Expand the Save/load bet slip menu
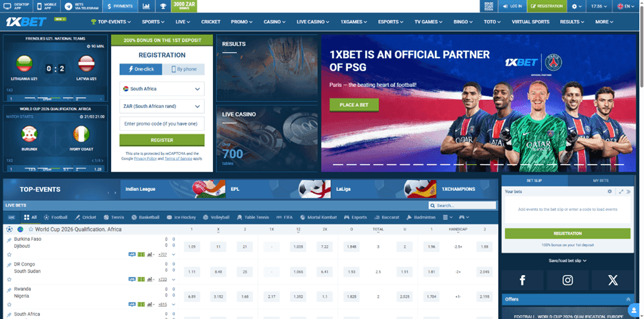The height and width of the screenshot is (319, 644). (568, 260)
